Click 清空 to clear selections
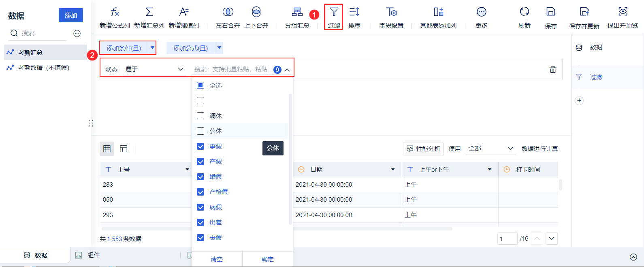644x267 pixels. click(217, 259)
